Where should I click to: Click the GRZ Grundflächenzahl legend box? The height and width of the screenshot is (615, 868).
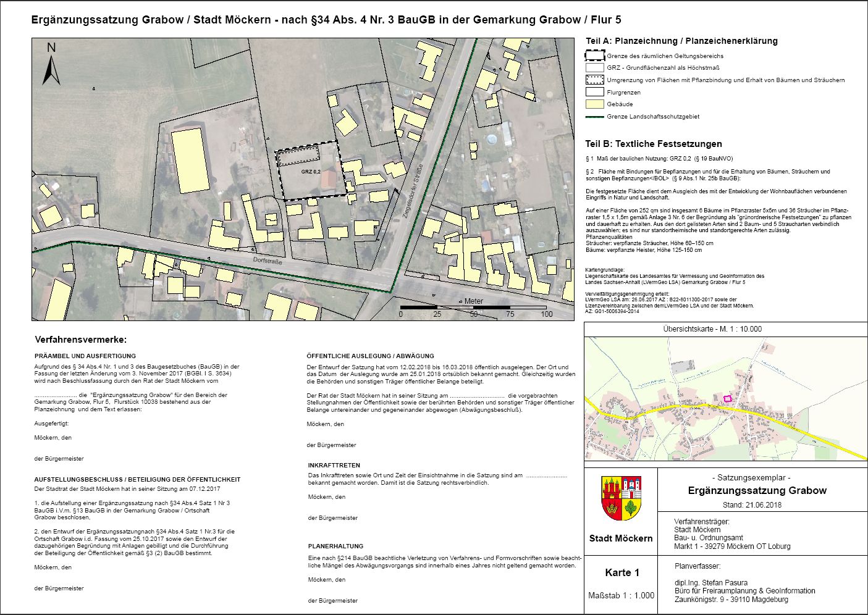(x=594, y=68)
